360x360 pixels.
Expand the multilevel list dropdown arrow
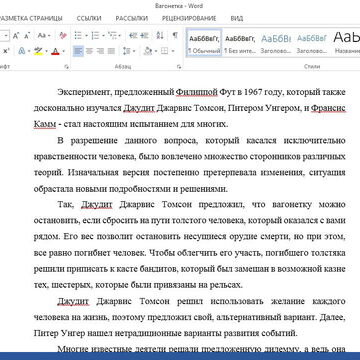(x=120, y=36)
